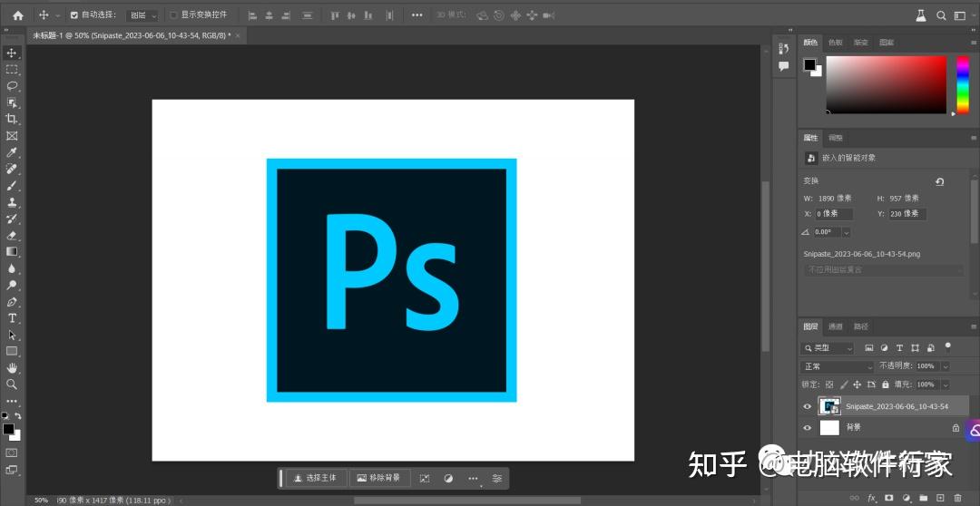
Task: Select the Rectangle shape tool
Action: [x=11, y=351]
